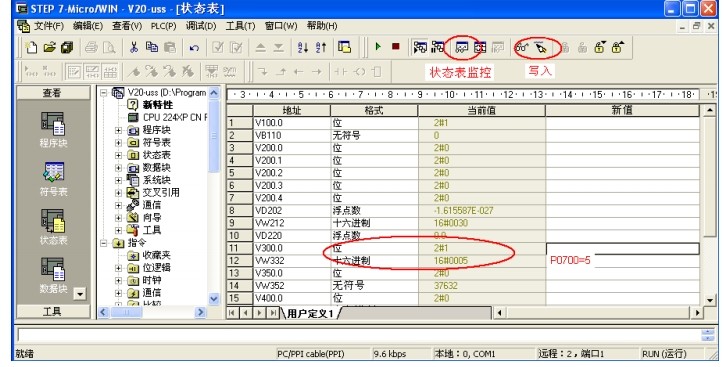
Task: Click the Open project folder icon
Action: [49, 47]
